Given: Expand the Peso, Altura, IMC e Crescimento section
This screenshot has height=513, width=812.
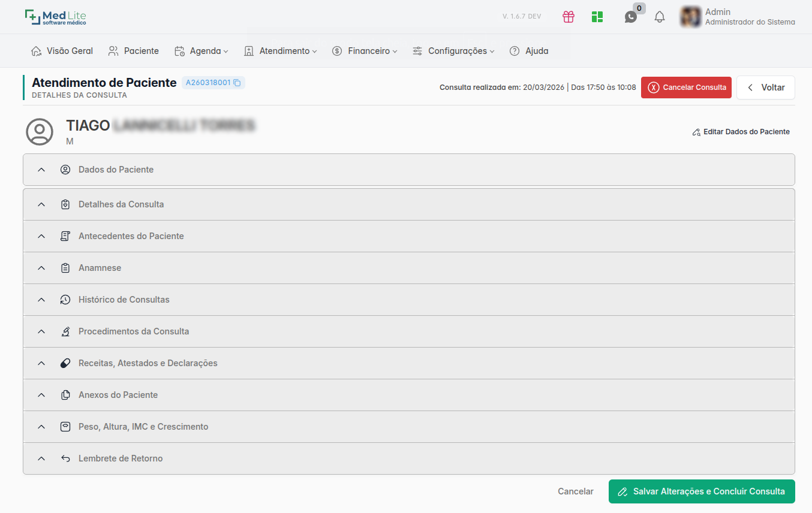Looking at the screenshot, I should click(409, 427).
